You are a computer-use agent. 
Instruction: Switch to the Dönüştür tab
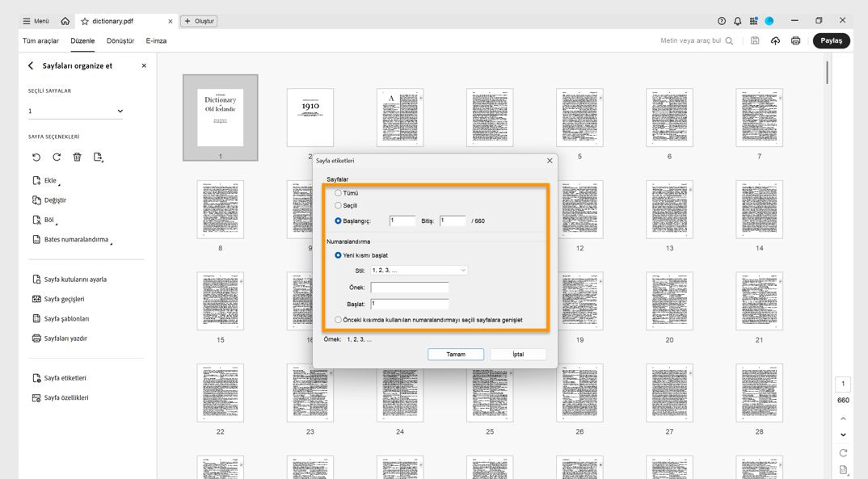click(120, 41)
